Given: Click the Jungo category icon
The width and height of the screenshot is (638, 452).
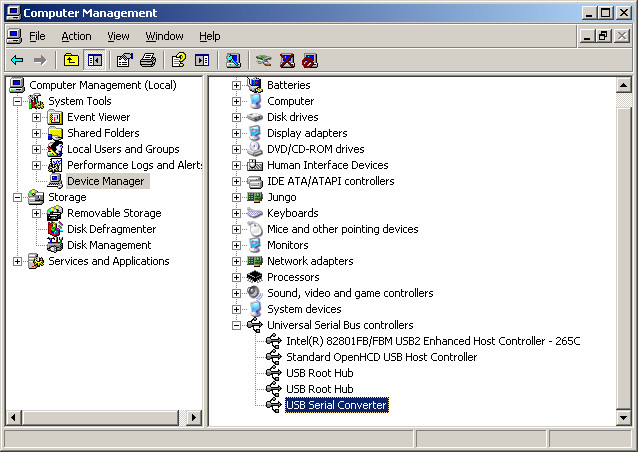Looking at the screenshot, I should tap(255, 197).
